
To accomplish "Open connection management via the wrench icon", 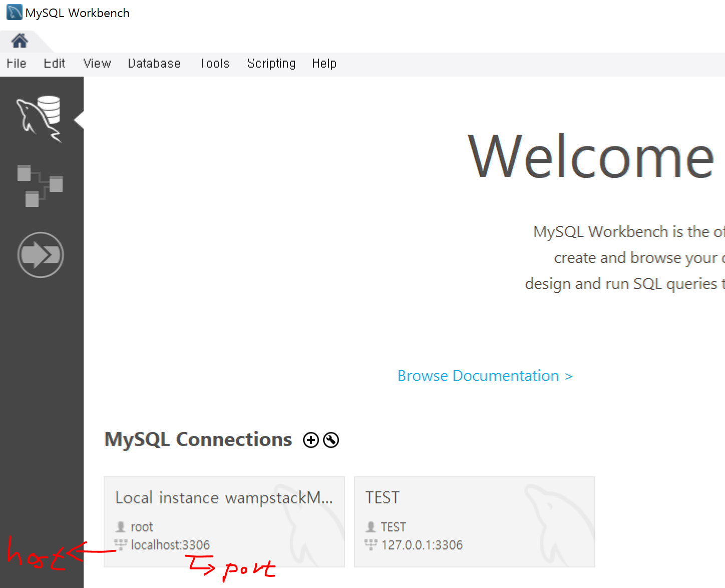I will [331, 440].
